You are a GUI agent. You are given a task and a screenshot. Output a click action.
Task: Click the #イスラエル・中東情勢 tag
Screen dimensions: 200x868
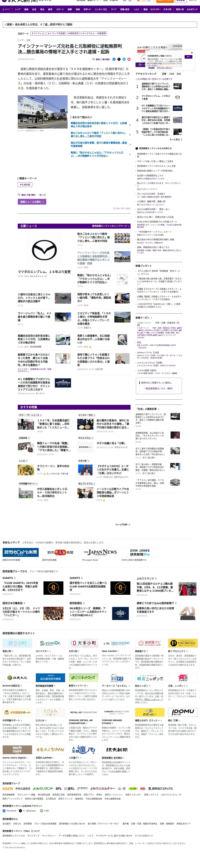pos(94,33)
